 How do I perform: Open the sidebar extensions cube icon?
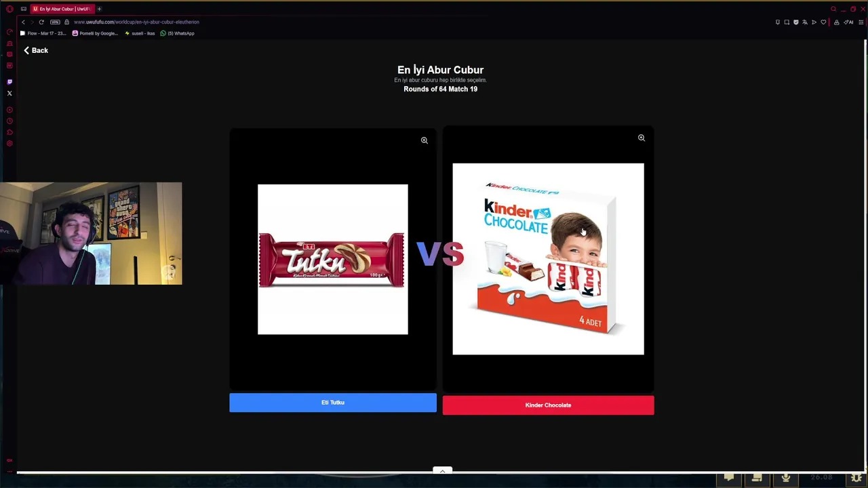click(x=9, y=132)
